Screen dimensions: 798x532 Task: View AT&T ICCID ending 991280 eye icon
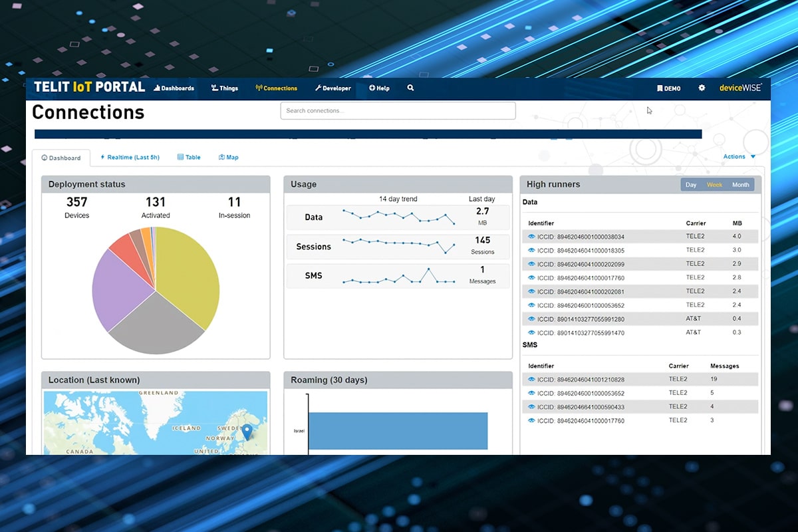(531, 319)
